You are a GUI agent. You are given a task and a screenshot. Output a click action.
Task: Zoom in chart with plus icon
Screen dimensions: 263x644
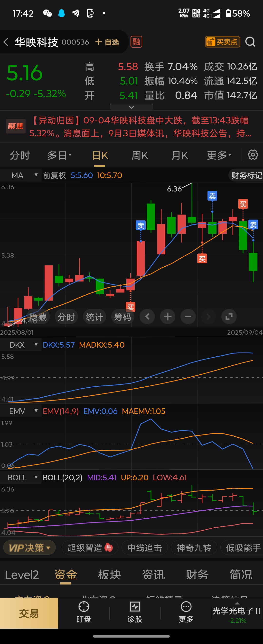point(168,316)
